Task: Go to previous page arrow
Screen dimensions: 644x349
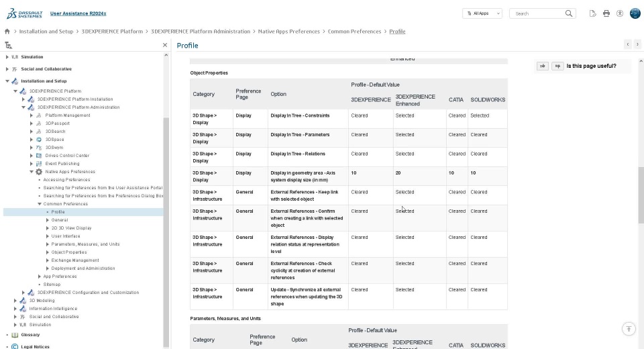Action: 628,44
